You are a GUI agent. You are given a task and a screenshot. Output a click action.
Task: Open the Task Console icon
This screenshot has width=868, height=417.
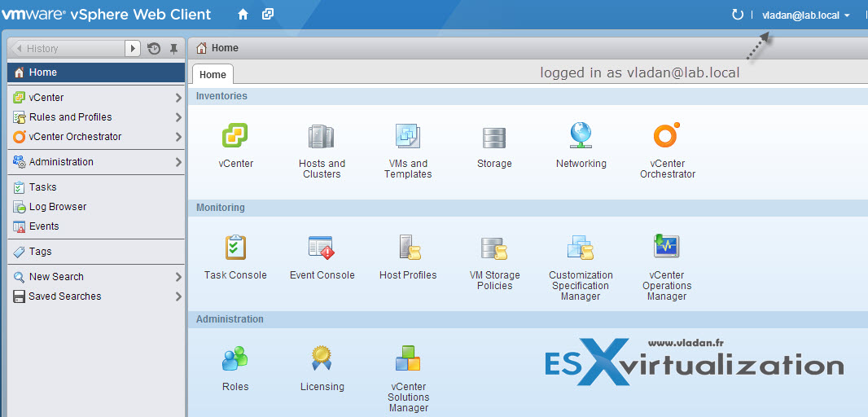click(235, 248)
